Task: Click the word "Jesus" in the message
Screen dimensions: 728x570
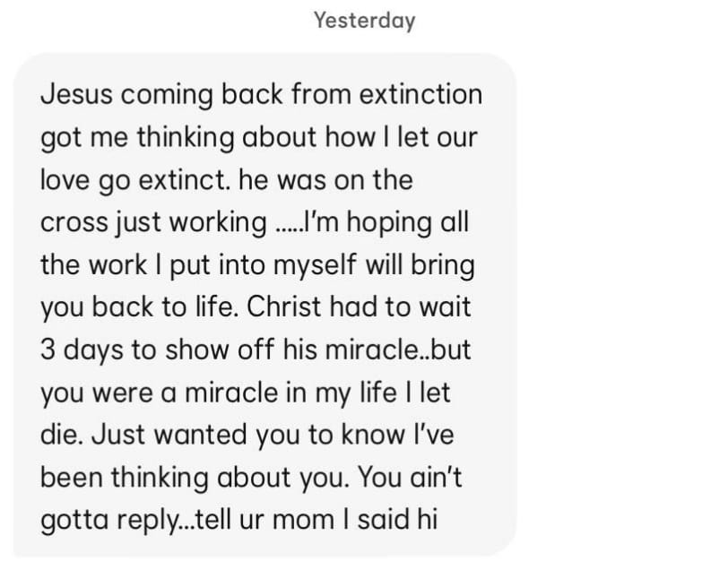Action: pyautogui.click(x=74, y=95)
